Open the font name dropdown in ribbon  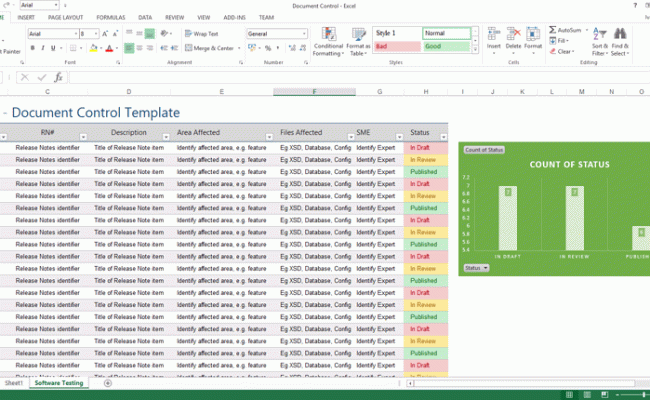[76, 34]
